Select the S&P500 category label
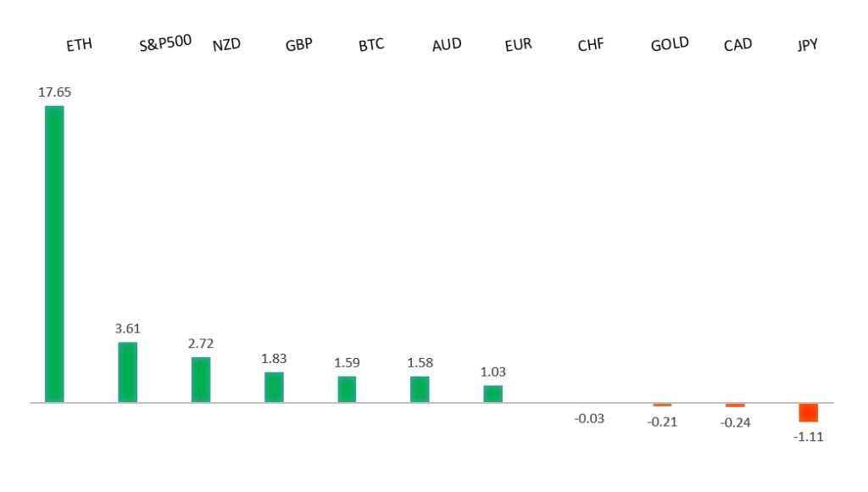This screenshot has height=492, width=868. pyautogui.click(x=165, y=43)
